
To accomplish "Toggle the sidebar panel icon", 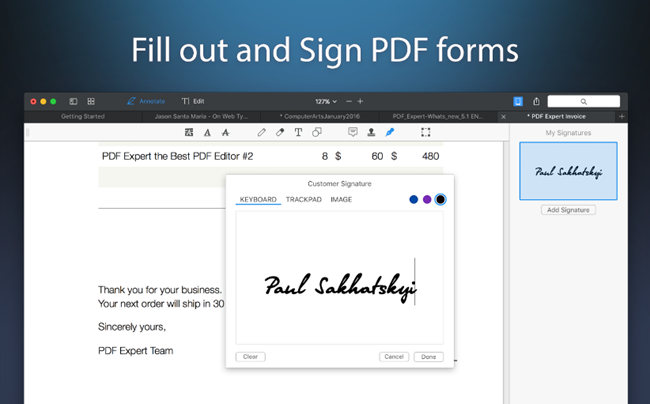I will (x=73, y=101).
